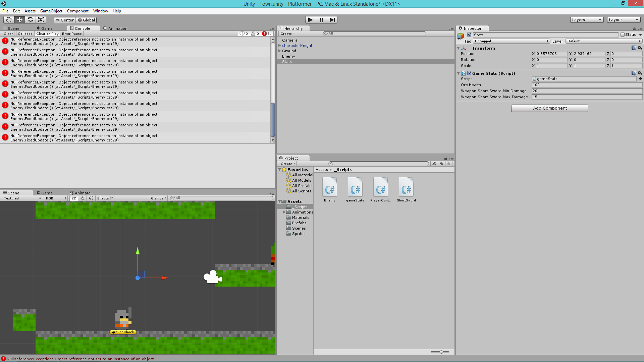This screenshot has width=644, height=362.
Task: Open the Layers dropdown
Action: click(x=587, y=20)
